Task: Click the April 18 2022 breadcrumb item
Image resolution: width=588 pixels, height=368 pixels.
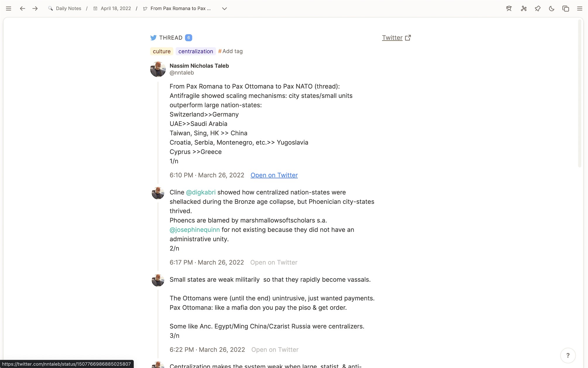Action: tap(116, 8)
